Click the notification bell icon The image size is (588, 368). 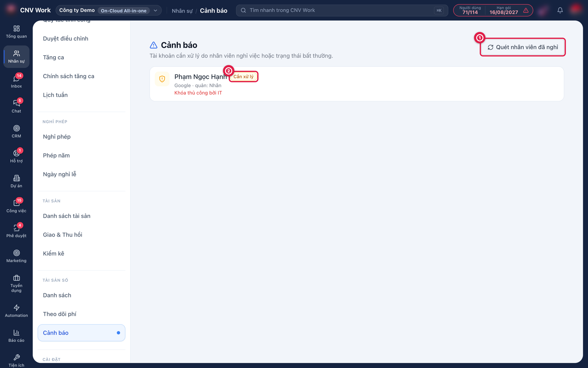click(560, 10)
